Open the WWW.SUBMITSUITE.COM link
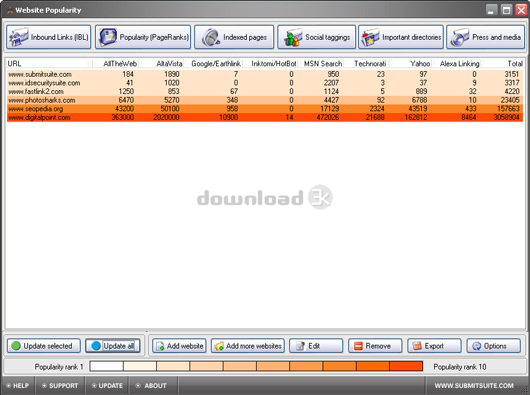This screenshot has width=530, height=395. (474, 386)
